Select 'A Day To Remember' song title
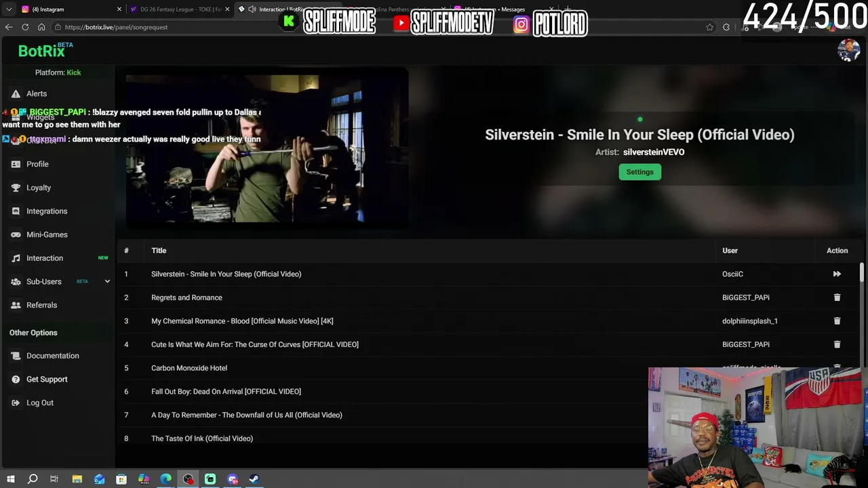 pyautogui.click(x=247, y=415)
